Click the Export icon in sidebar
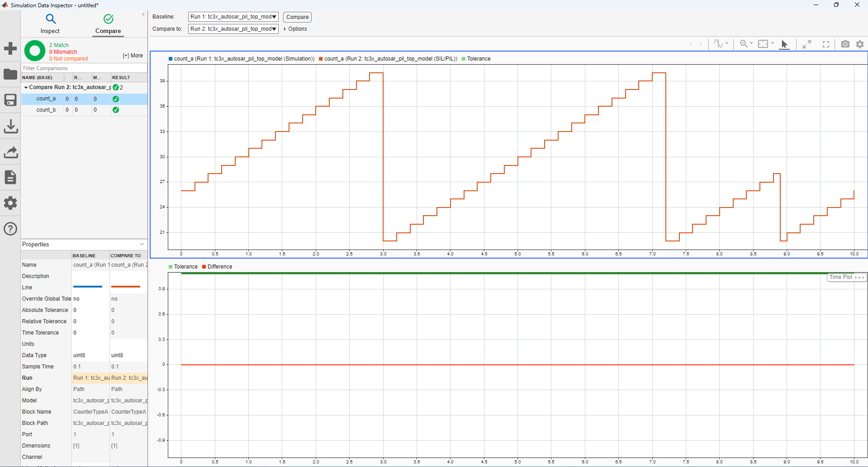The height and width of the screenshot is (467, 868). tap(10, 152)
